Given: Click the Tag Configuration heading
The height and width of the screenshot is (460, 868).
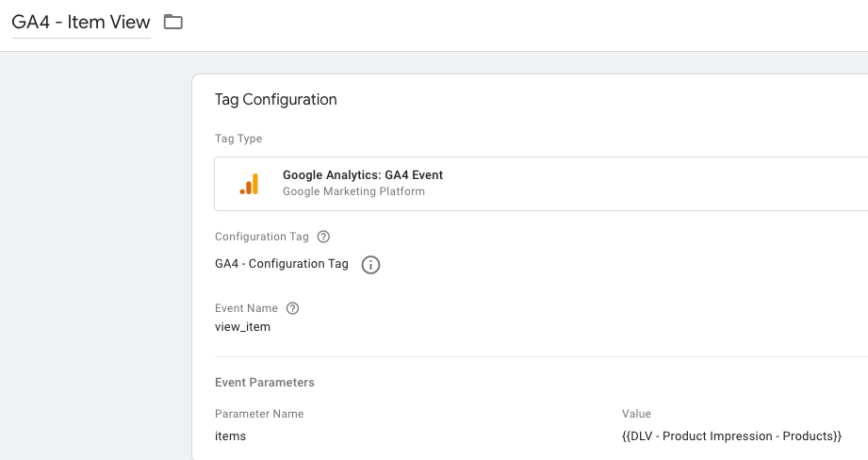Looking at the screenshot, I should tap(275, 99).
